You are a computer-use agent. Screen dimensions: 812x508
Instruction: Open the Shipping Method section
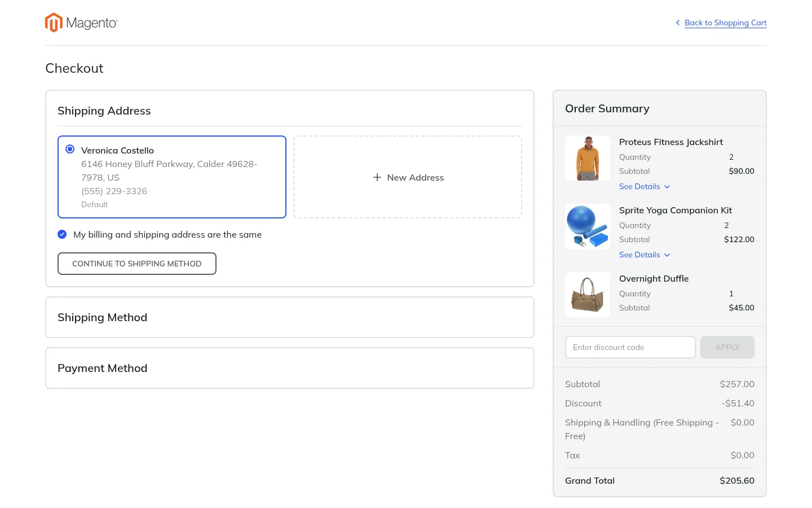point(290,317)
